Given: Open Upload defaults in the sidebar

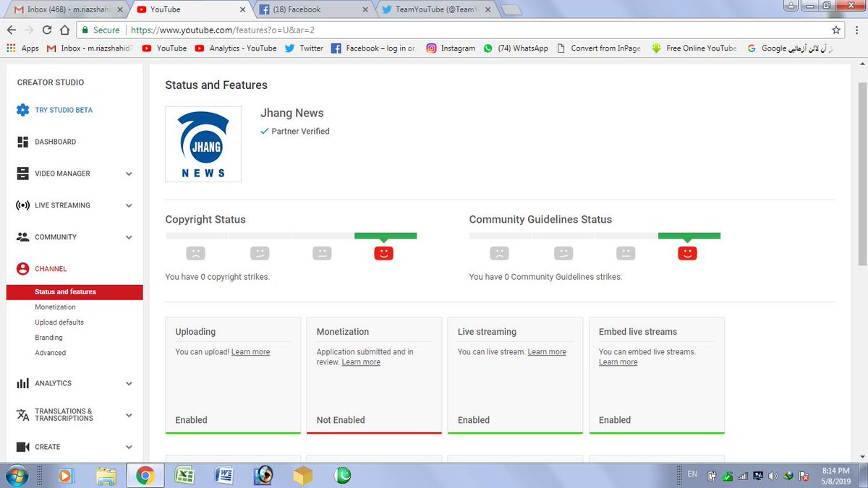Looking at the screenshot, I should (x=59, y=322).
